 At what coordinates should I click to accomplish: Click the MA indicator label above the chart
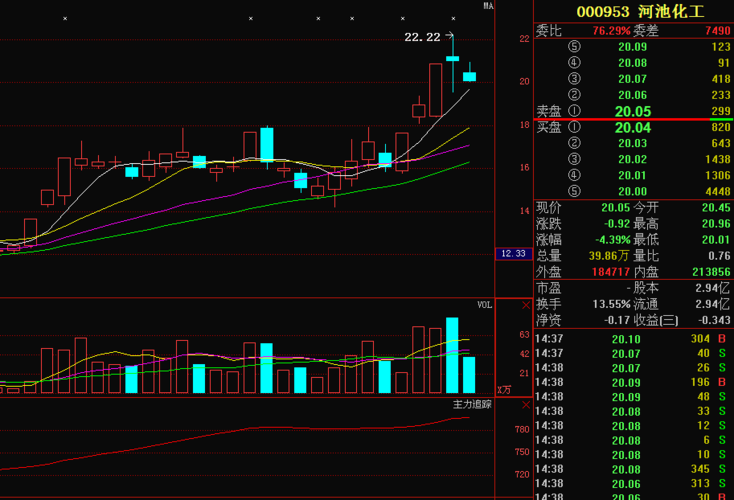pos(488,6)
